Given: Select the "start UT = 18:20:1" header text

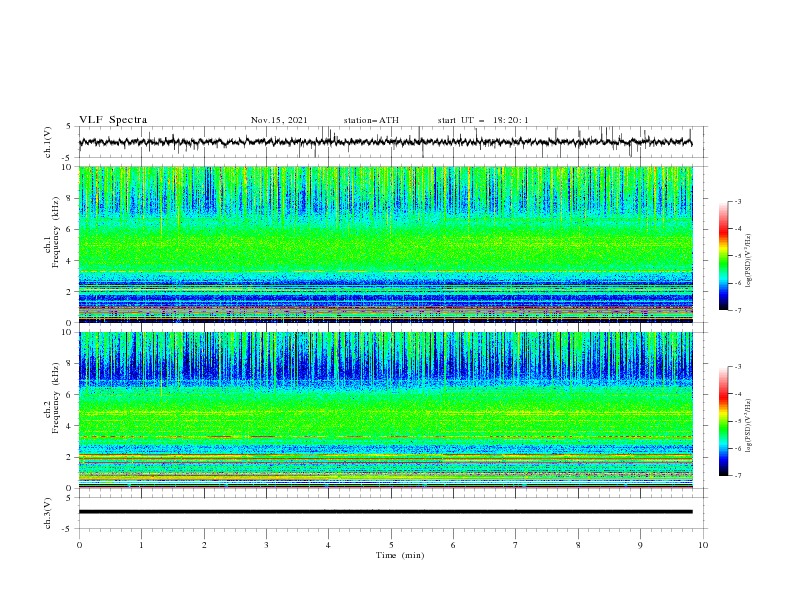Looking at the screenshot, I should click(483, 120).
